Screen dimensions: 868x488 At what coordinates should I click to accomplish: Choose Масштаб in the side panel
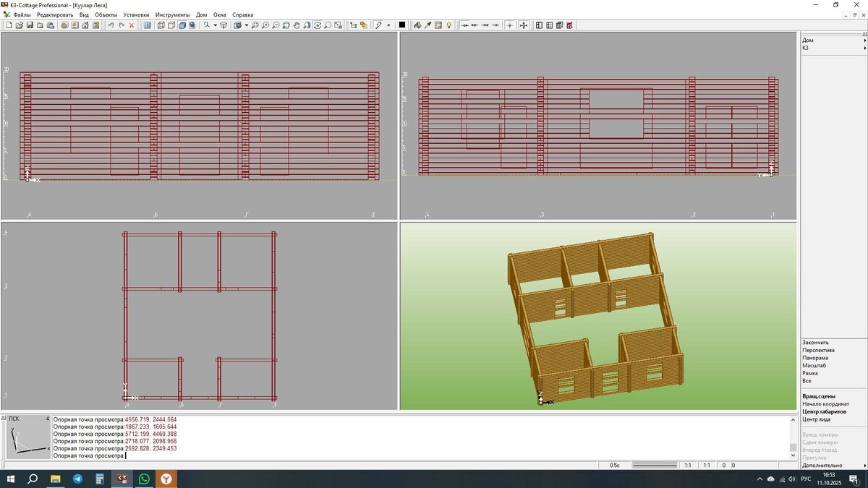pos(814,365)
